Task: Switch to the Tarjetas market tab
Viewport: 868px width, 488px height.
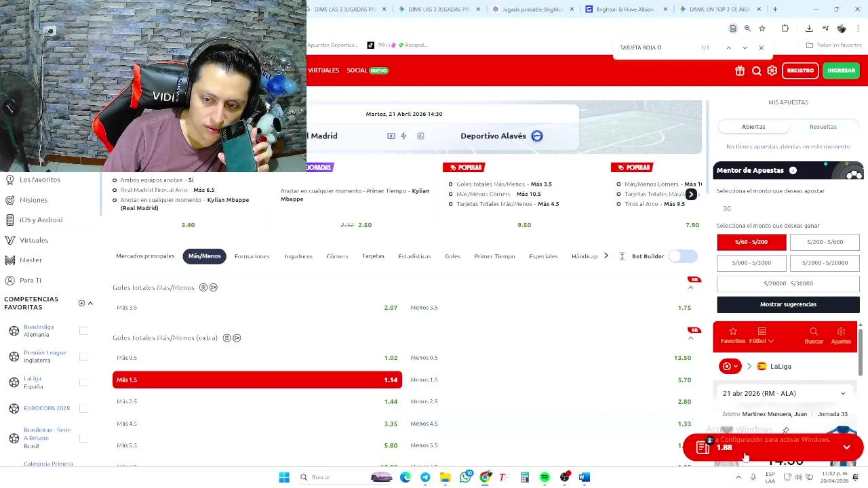Action: point(373,256)
